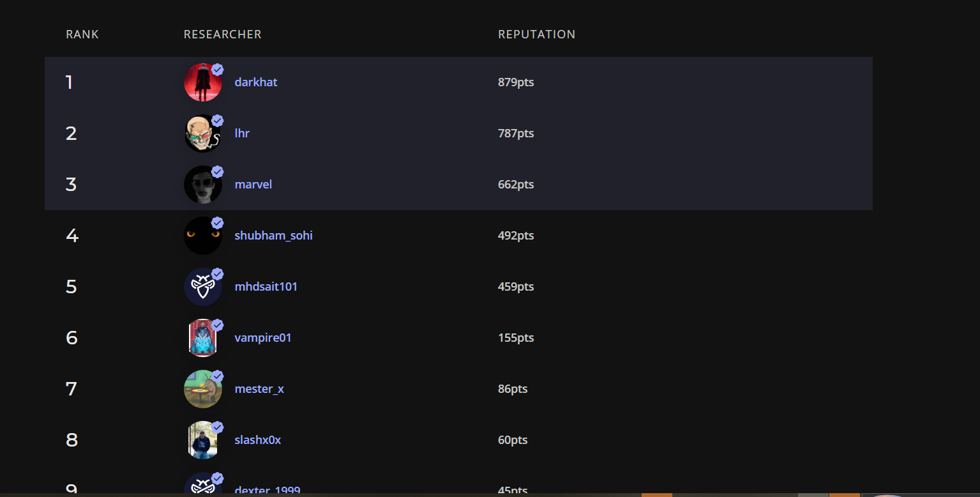
Task: Click the RESEARCHER column header
Action: (222, 34)
